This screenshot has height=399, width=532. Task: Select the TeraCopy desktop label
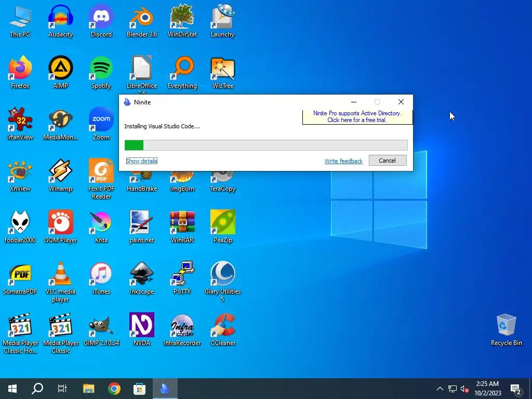pos(222,189)
